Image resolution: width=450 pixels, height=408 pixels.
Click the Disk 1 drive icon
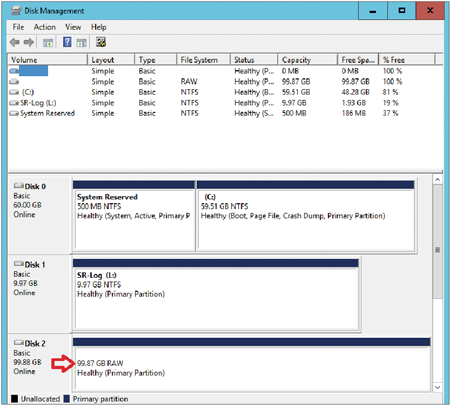coord(19,264)
